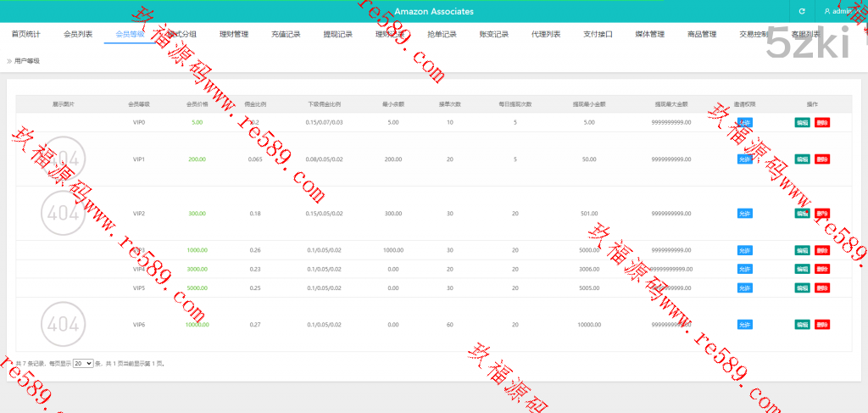
Task: Delete the VIP5 level row
Action: (x=821, y=287)
